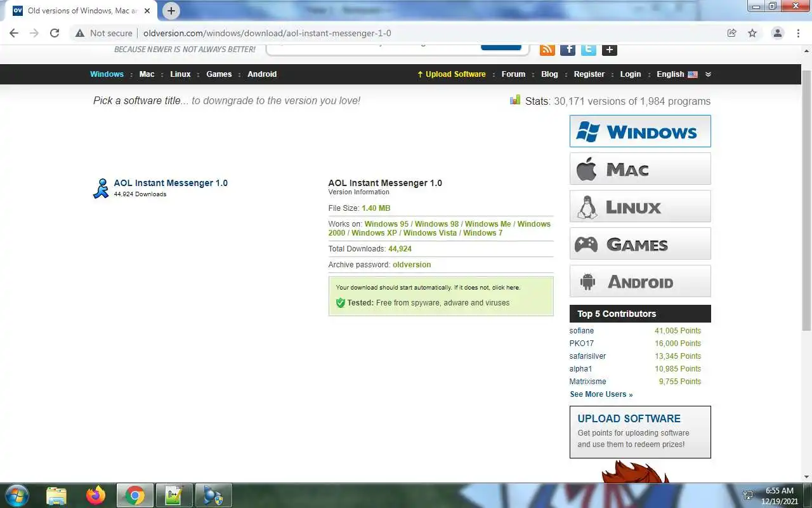Image resolution: width=812 pixels, height=508 pixels.
Task: Open the Forum link
Action: (513, 74)
